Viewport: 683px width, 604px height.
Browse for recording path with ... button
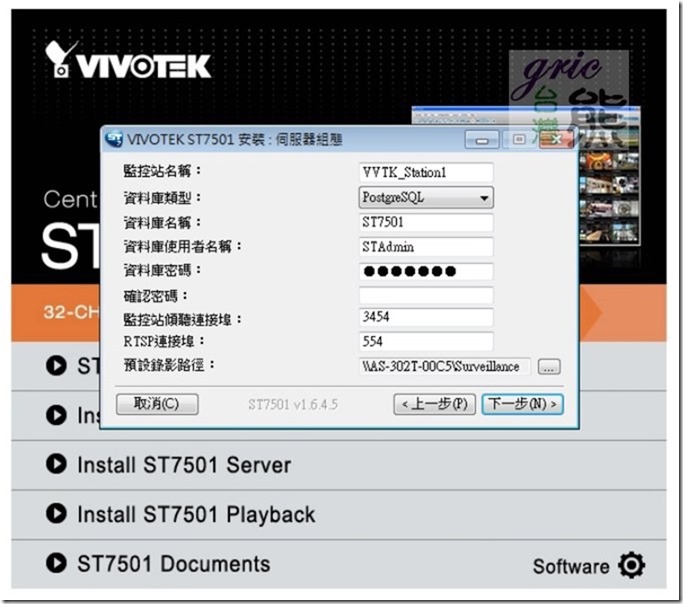coord(549,367)
